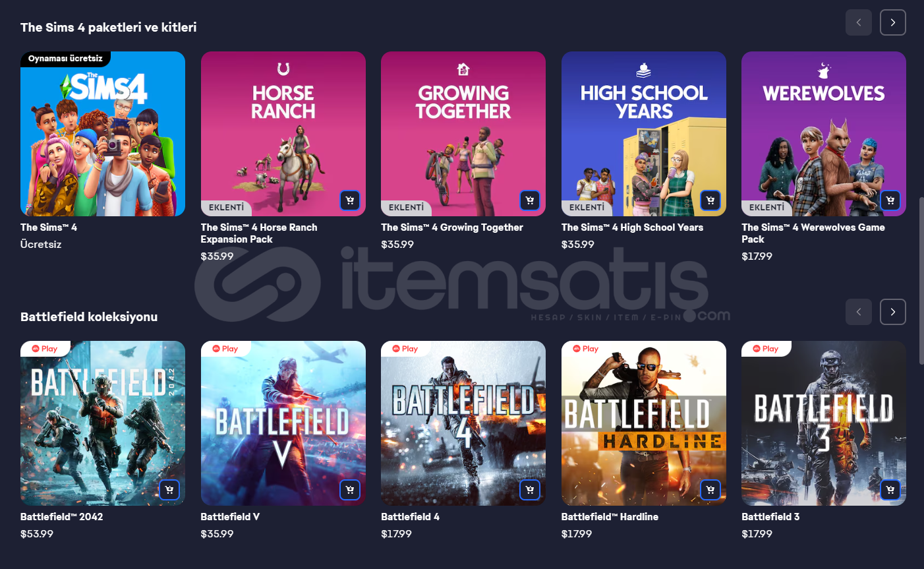Add Battlefield 4 to cart
This screenshot has height=569, width=924.
(530, 490)
